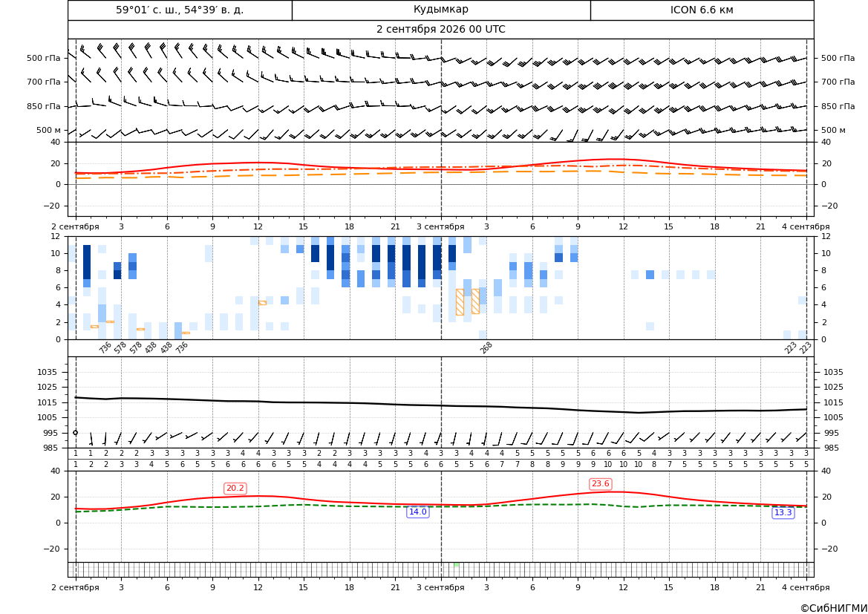
Task: Click the red 23.6 maximum temperature callout
Action: (x=600, y=484)
